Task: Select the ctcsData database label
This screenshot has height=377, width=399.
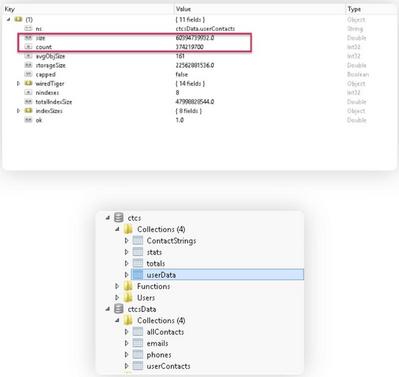Action: coord(142,309)
